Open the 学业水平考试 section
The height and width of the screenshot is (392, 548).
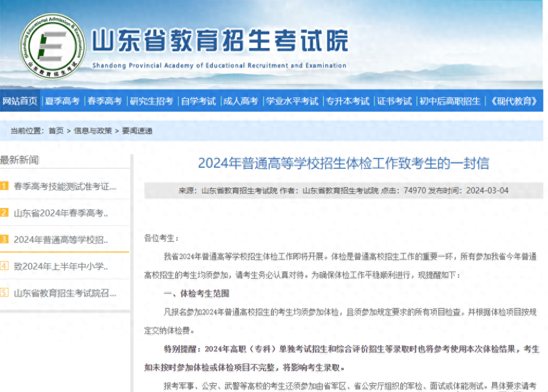click(x=292, y=101)
